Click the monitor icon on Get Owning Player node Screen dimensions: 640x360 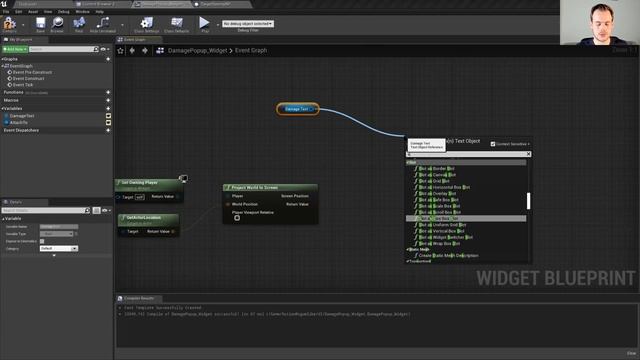click(x=183, y=178)
